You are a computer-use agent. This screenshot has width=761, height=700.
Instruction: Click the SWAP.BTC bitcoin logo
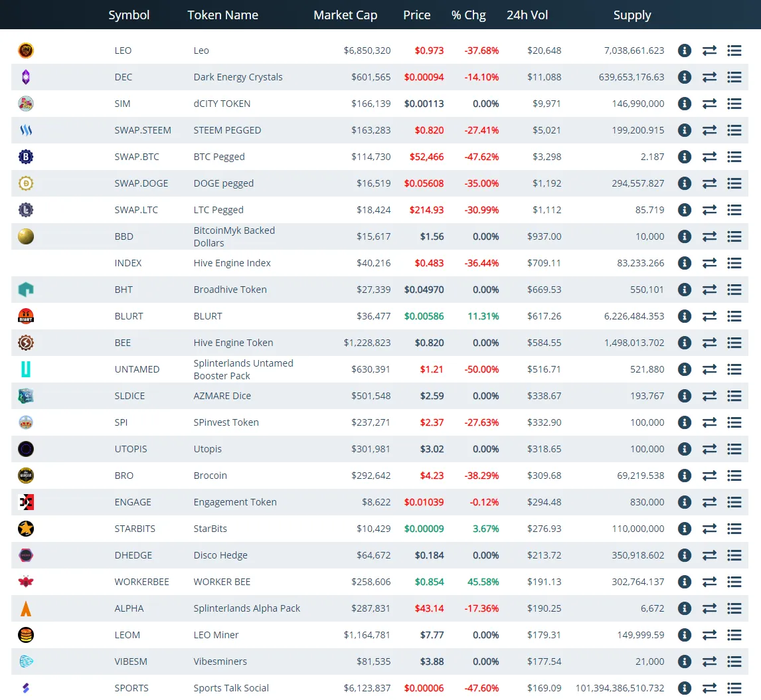pyautogui.click(x=26, y=157)
